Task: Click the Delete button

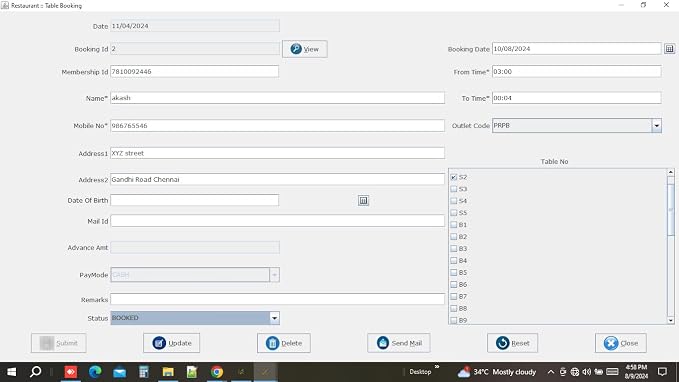Action: 284,343
